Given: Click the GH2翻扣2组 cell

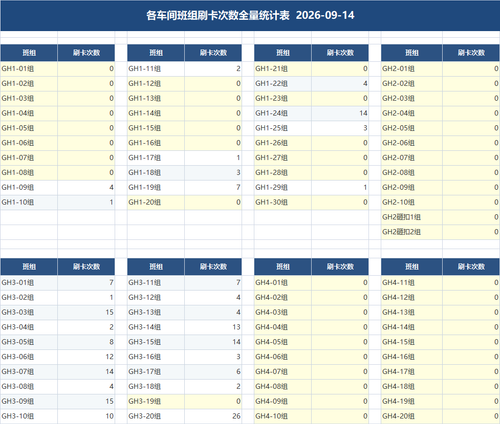Looking at the screenshot, I should [412, 232].
